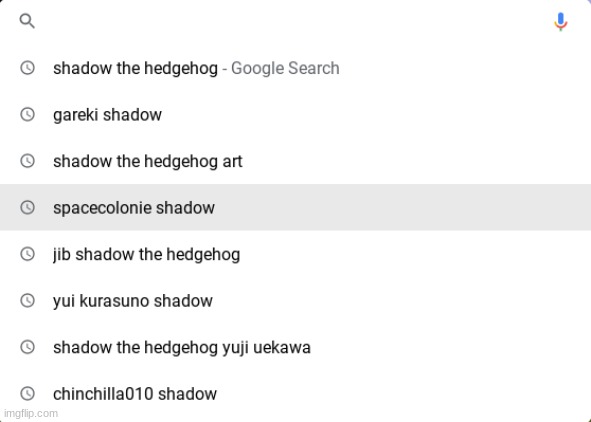591x422 pixels.
Task: Click clock icon beside 'jib shadow the hedgehog'
Action: coord(27,254)
